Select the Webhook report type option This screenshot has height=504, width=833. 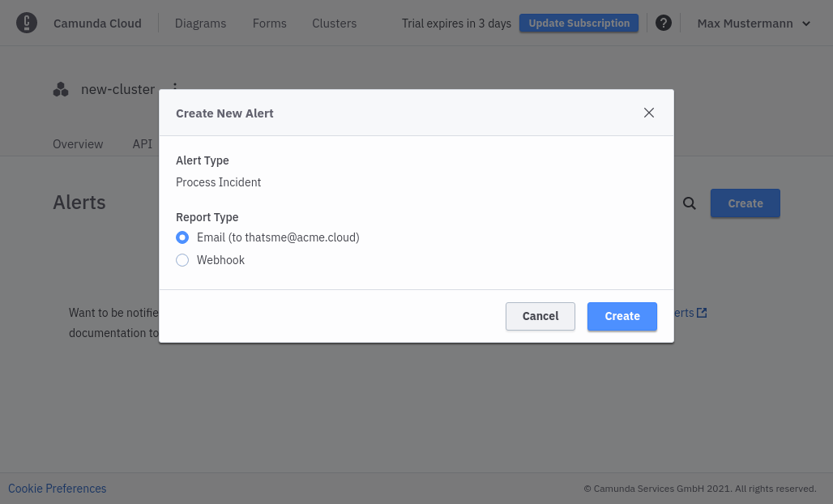pyautogui.click(x=182, y=260)
